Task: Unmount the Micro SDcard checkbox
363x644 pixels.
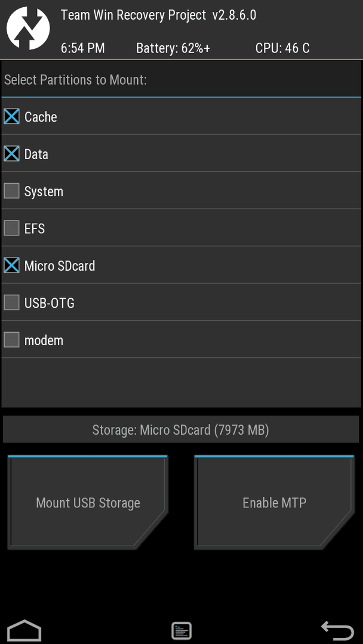Action: [x=11, y=266]
